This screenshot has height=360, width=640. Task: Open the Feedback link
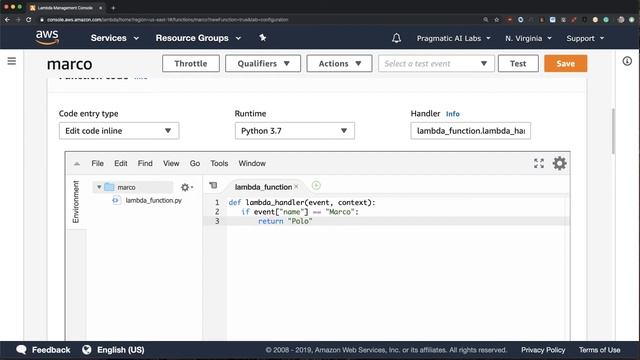[51, 350]
